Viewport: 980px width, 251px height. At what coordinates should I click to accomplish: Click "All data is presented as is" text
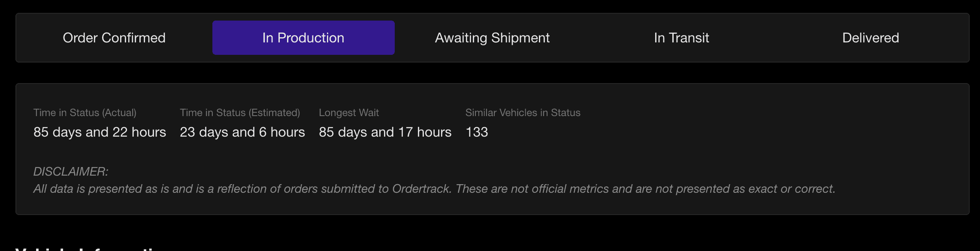click(x=101, y=189)
